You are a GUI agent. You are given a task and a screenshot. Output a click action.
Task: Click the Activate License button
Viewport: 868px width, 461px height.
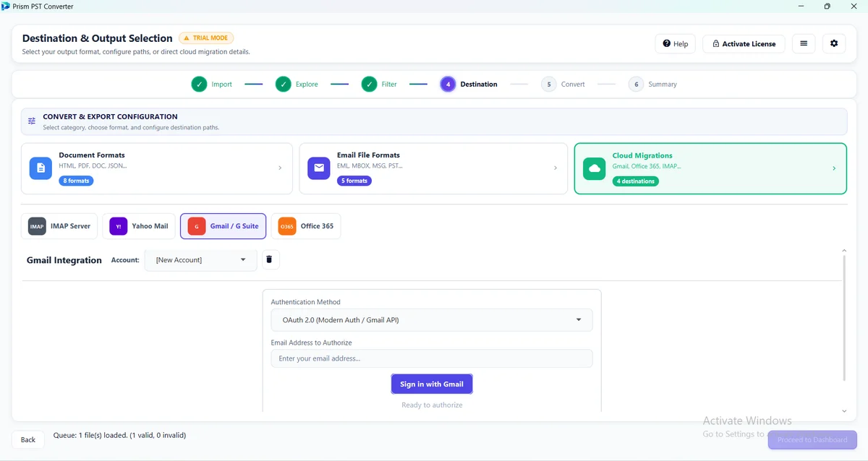click(744, 43)
